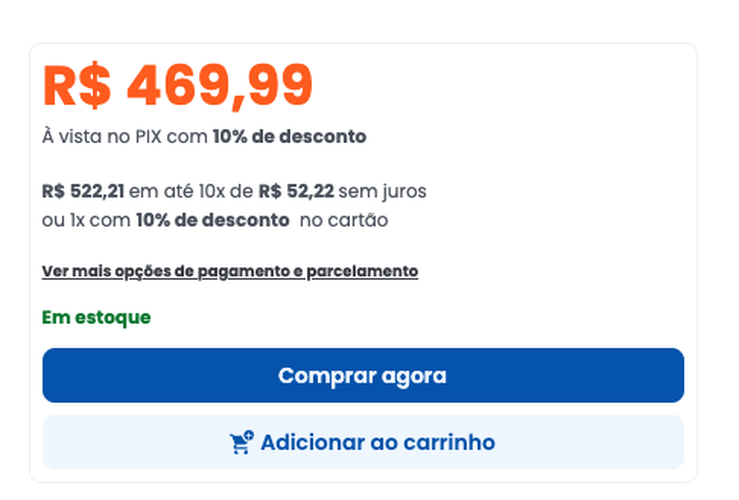Click the R$ 522,21 installment total
Viewport: 739px width, 500px height.
84,191
